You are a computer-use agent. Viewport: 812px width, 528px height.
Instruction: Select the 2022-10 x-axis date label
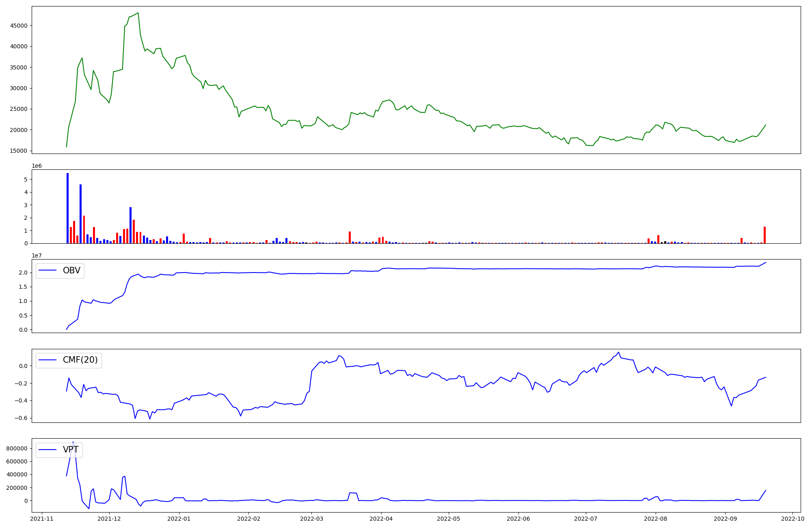click(x=793, y=519)
